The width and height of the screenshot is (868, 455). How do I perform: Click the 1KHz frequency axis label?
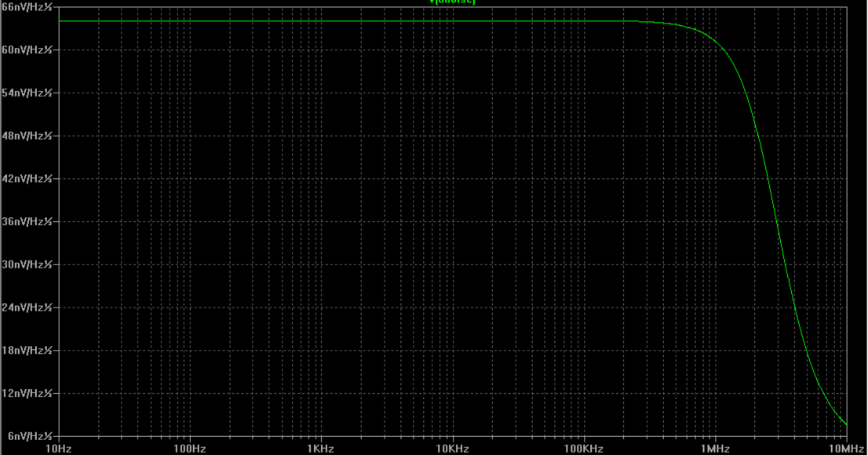[x=320, y=449]
